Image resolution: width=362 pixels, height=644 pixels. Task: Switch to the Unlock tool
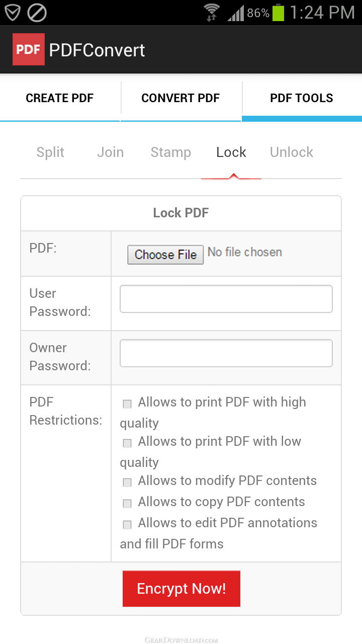(292, 152)
